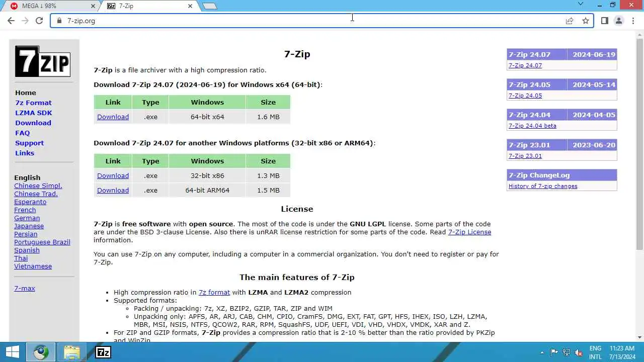The height and width of the screenshot is (362, 644).
Task: Reload the 7-zip.org page
Action: pyautogui.click(x=39, y=21)
